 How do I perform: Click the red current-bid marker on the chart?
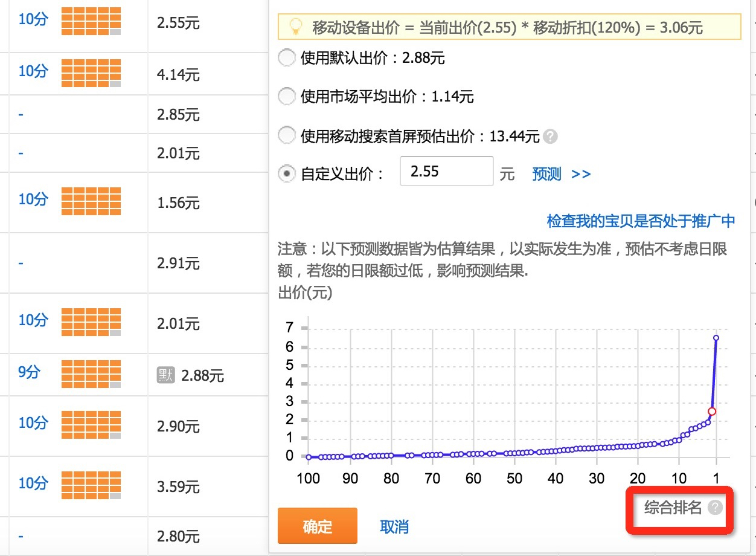pyautogui.click(x=712, y=411)
